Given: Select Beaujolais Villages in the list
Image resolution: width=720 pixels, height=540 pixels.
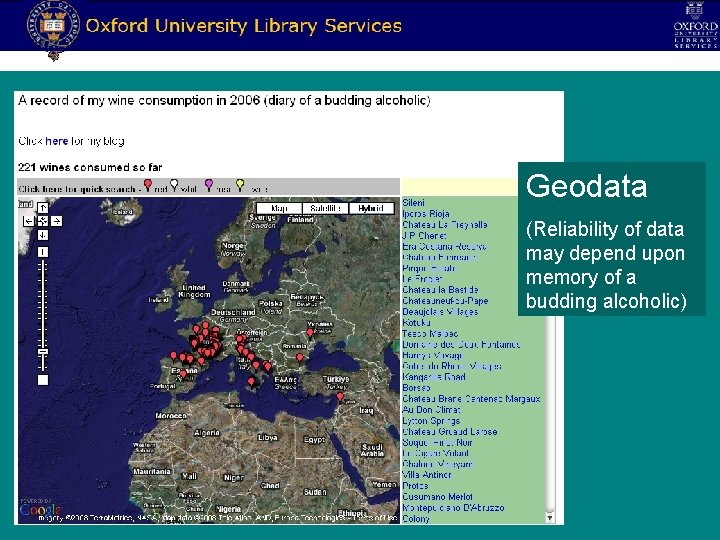Looking at the screenshot, I should click(440, 312).
